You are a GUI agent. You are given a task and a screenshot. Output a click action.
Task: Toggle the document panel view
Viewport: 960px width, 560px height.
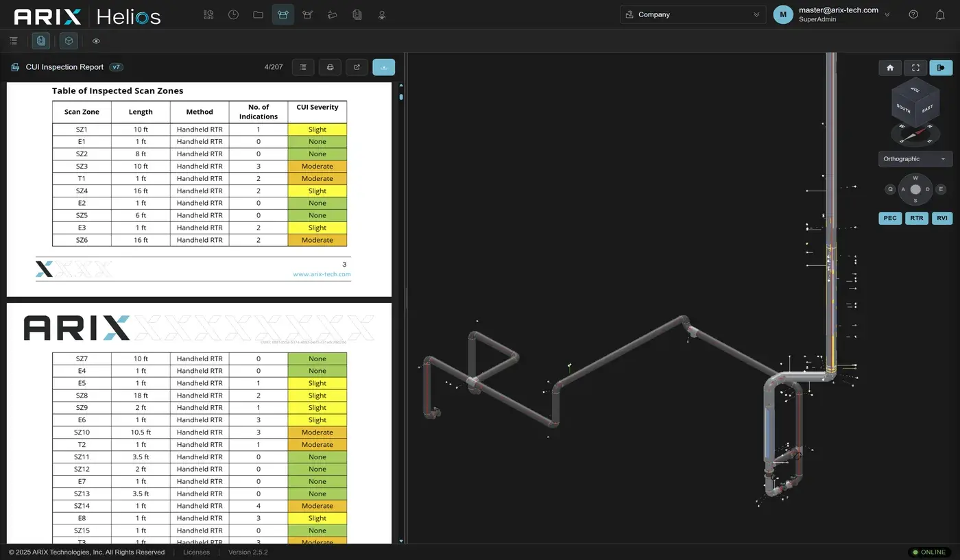tap(41, 41)
